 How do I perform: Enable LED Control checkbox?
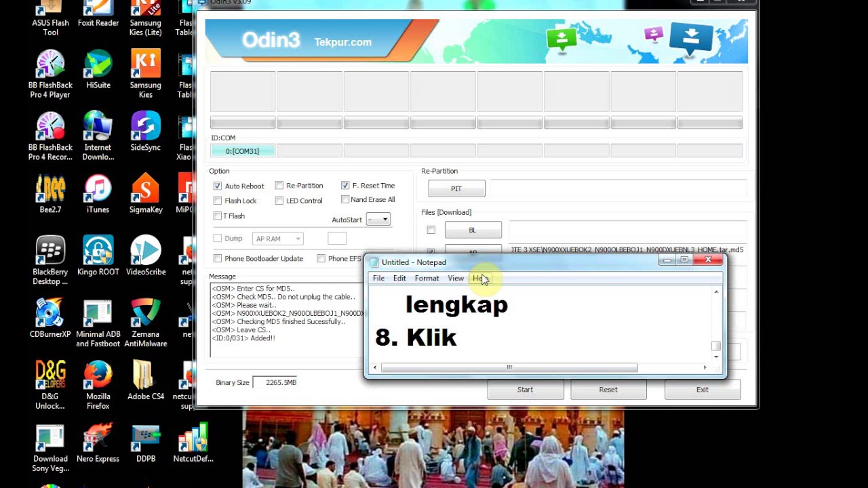(279, 201)
